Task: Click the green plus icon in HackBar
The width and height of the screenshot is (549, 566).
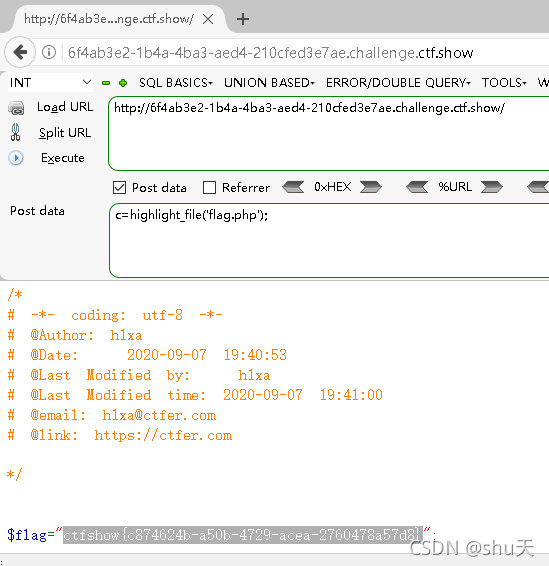Action: coord(123,83)
